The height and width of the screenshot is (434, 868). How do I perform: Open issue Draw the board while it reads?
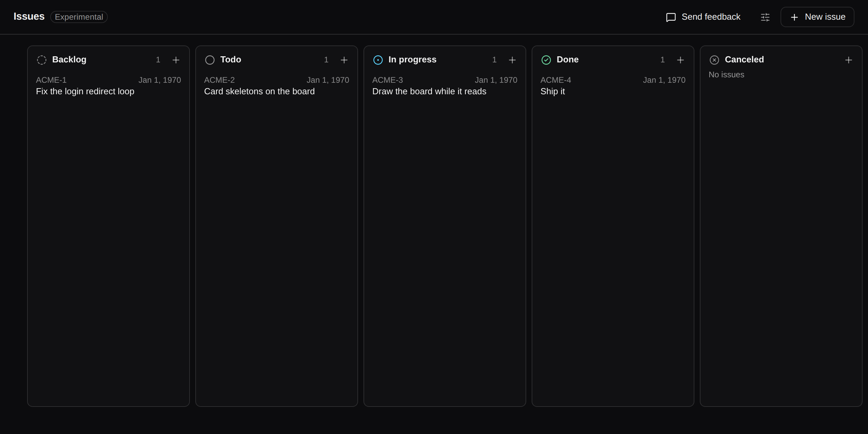429,92
